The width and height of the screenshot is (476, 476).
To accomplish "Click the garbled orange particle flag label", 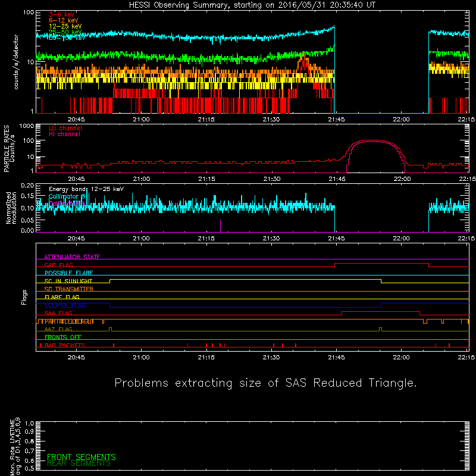I will [x=69, y=321].
